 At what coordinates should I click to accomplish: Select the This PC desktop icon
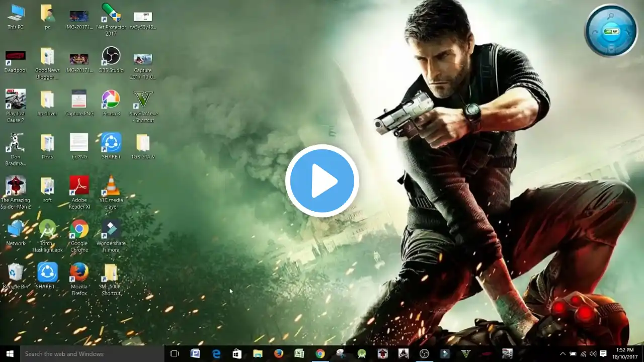pos(16,14)
